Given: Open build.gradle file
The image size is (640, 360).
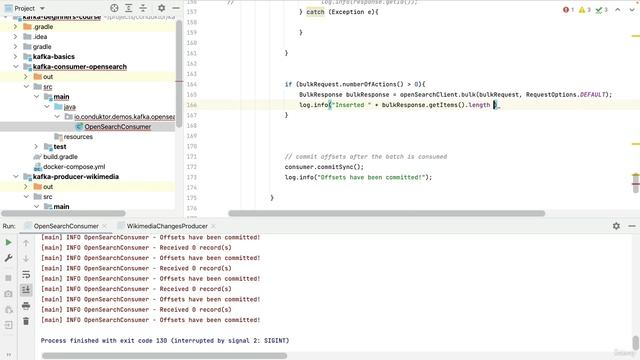Looking at the screenshot, I should pos(60,157).
